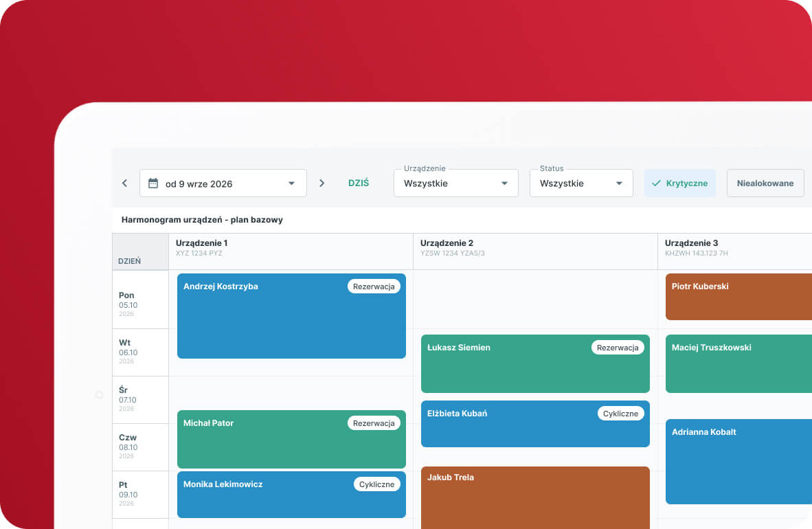The height and width of the screenshot is (529, 812).
Task: Open Andrzej Kostrzyba booking block
Action: (x=291, y=316)
